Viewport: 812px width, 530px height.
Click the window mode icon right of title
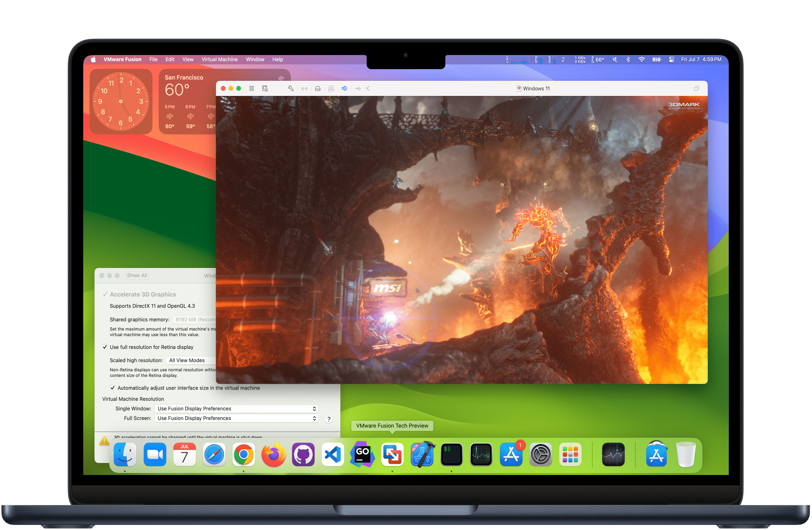[696, 88]
